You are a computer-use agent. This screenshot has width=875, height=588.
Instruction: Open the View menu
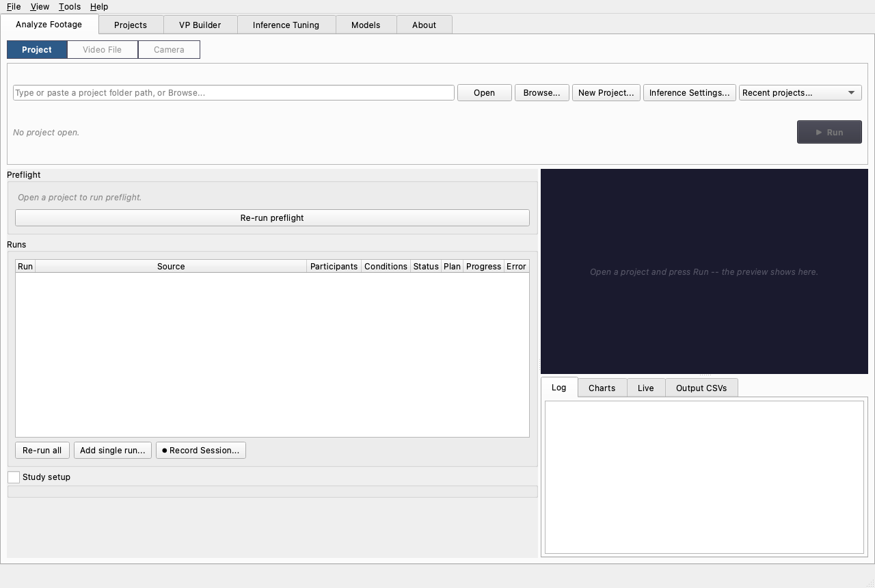(x=40, y=7)
